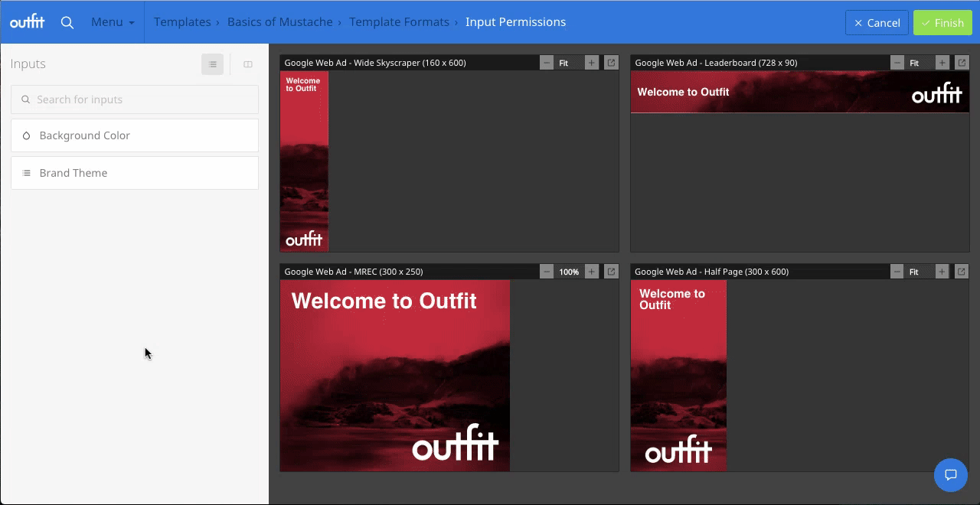Click Fit zoom value on Half Page

(914, 272)
